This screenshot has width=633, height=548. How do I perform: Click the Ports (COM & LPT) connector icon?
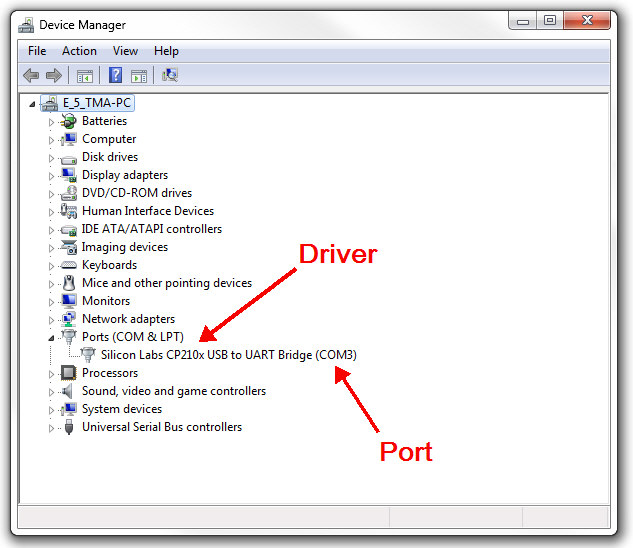click(x=69, y=337)
